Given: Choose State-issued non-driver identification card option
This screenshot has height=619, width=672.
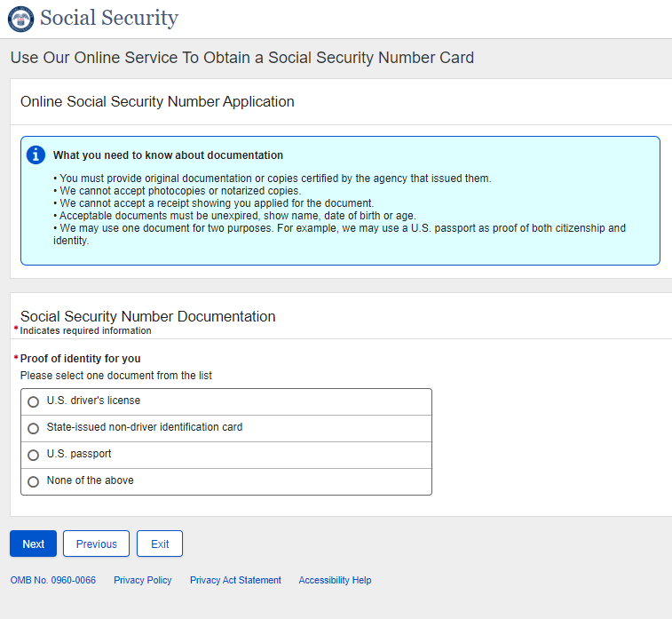Looking at the screenshot, I should tap(34, 428).
